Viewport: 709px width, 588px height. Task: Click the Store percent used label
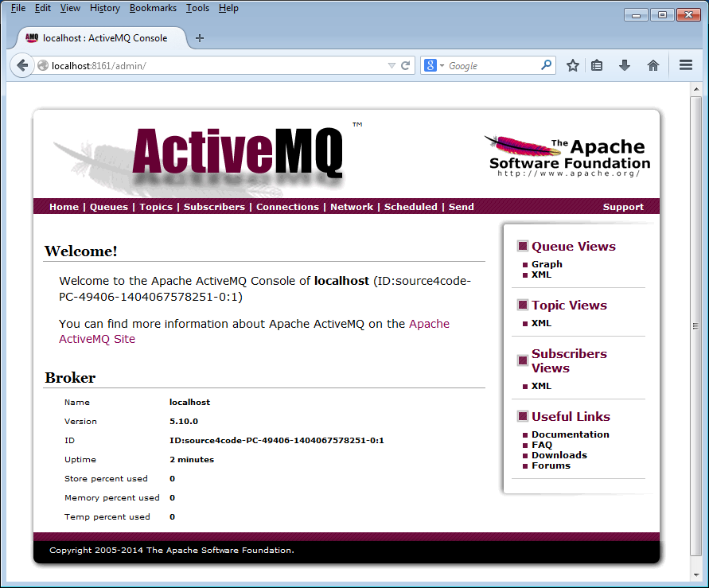pos(106,479)
